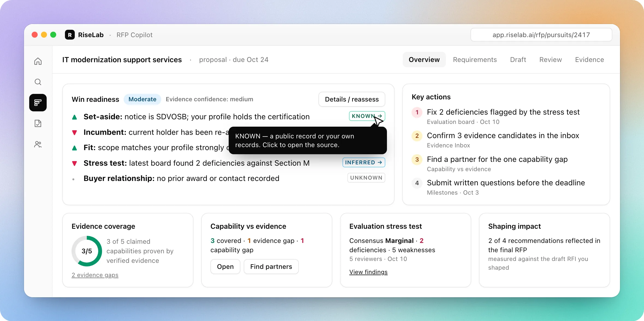This screenshot has width=644, height=321.
Task: Switch to the Overview tab
Action: pyautogui.click(x=424, y=60)
